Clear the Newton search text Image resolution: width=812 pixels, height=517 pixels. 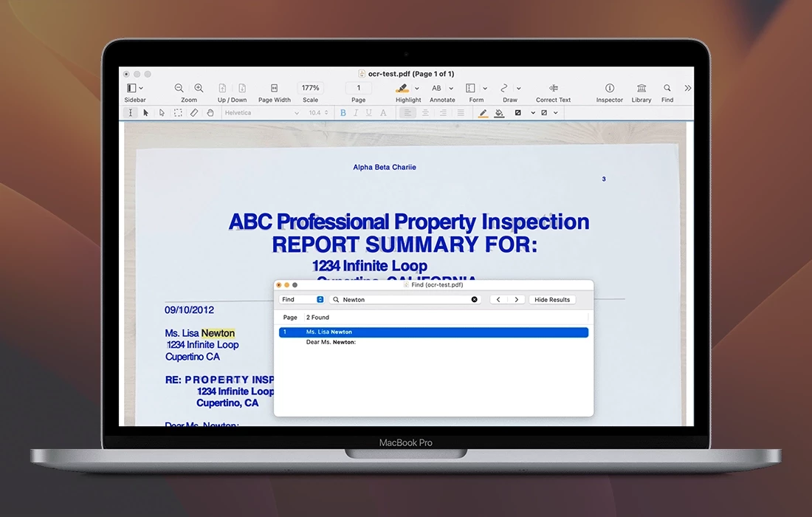[x=475, y=300]
